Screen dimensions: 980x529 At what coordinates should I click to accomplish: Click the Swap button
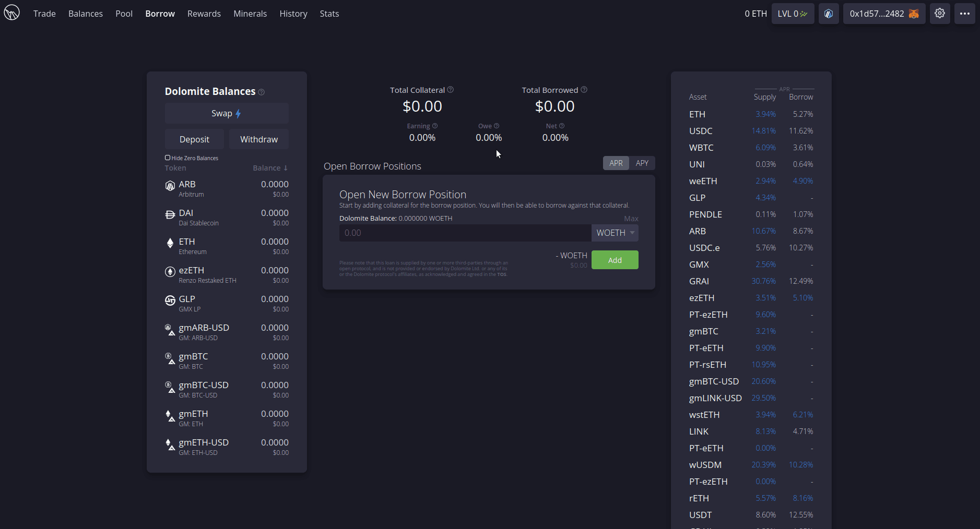tap(227, 113)
